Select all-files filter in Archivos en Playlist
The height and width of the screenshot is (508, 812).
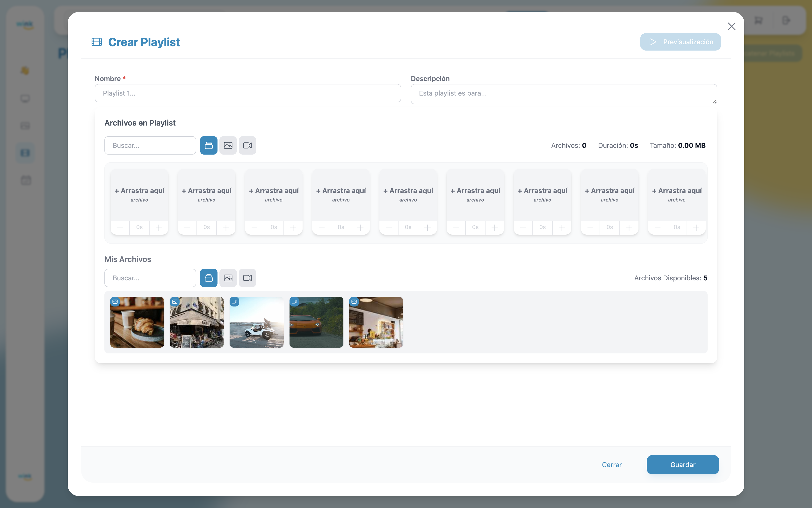coord(209,145)
